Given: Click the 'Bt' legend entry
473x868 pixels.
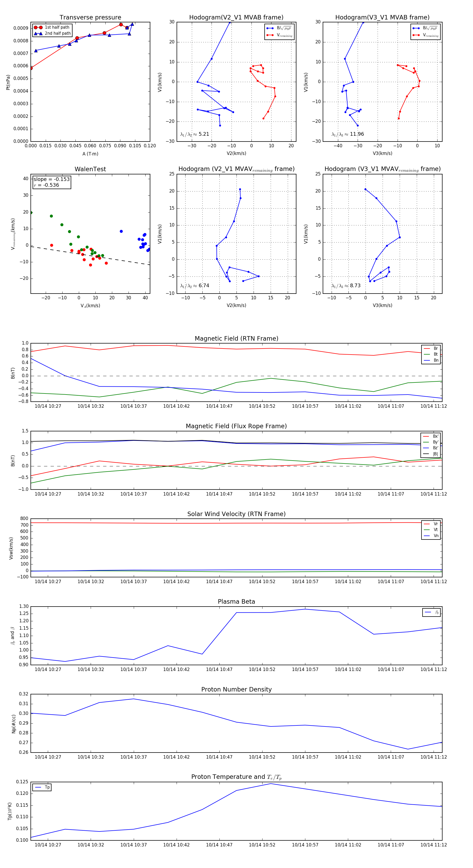Looking at the screenshot, I should click(x=431, y=354).
